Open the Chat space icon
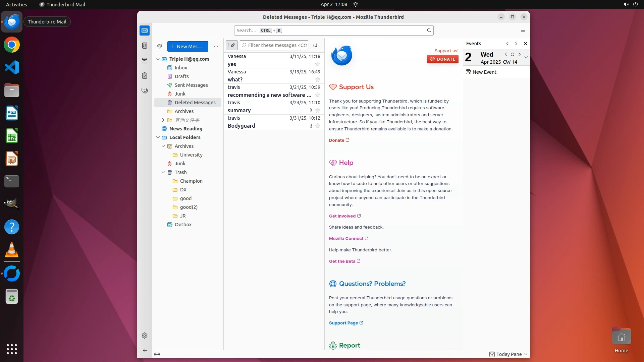 pos(145,91)
